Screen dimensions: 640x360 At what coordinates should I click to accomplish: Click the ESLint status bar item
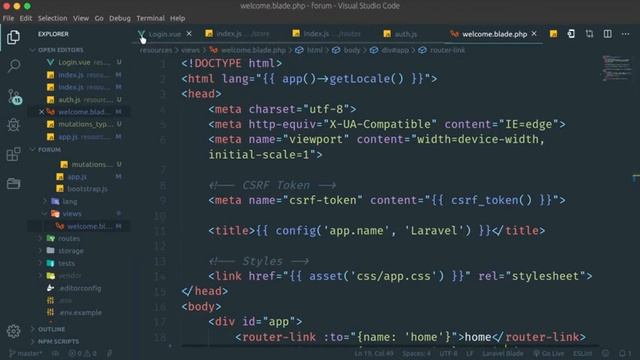[582, 353]
